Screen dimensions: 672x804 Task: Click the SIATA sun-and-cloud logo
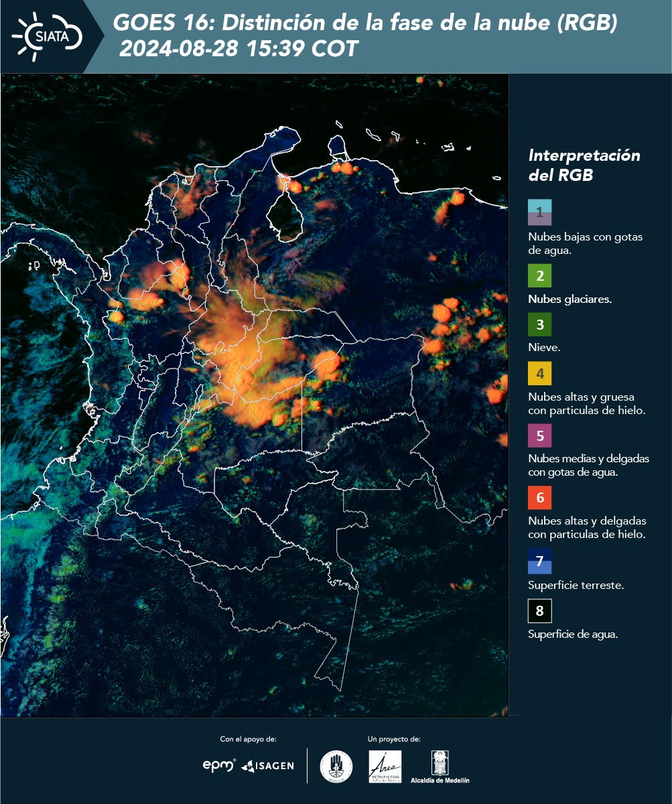[47, 36]
